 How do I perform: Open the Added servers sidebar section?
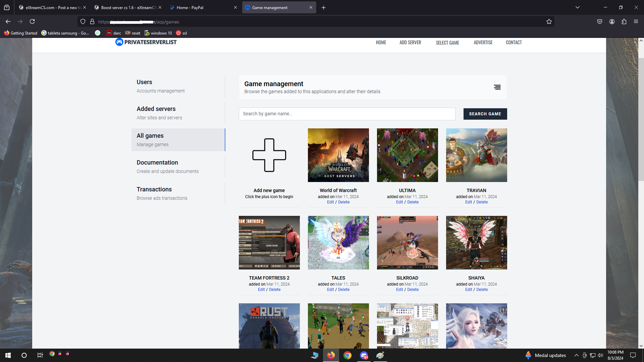tap(178, 113)
